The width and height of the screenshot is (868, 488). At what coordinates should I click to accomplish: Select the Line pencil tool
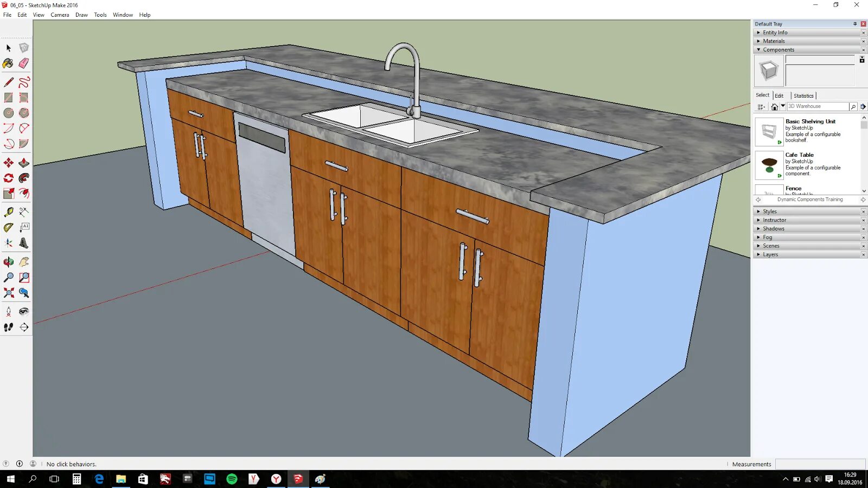coord(9,82)
